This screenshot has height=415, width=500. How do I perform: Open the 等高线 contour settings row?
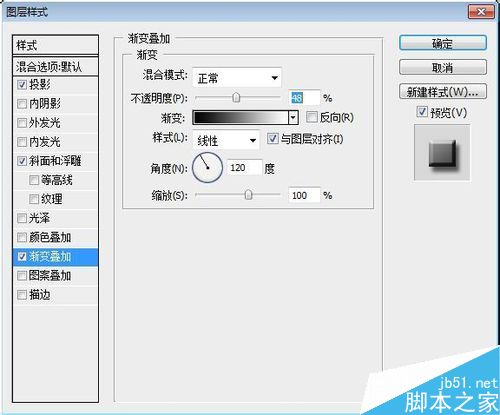tap(55, 180)
